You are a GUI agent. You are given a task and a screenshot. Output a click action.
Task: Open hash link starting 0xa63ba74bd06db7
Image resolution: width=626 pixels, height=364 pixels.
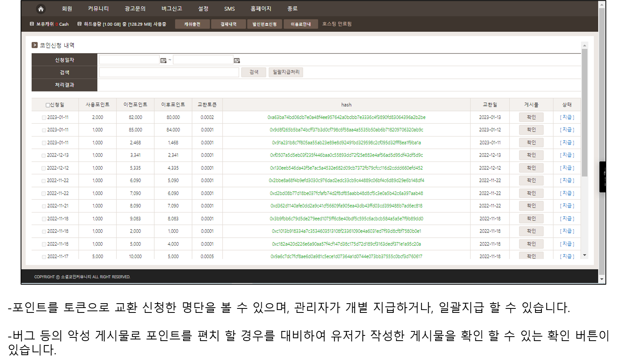coord(346,118)
